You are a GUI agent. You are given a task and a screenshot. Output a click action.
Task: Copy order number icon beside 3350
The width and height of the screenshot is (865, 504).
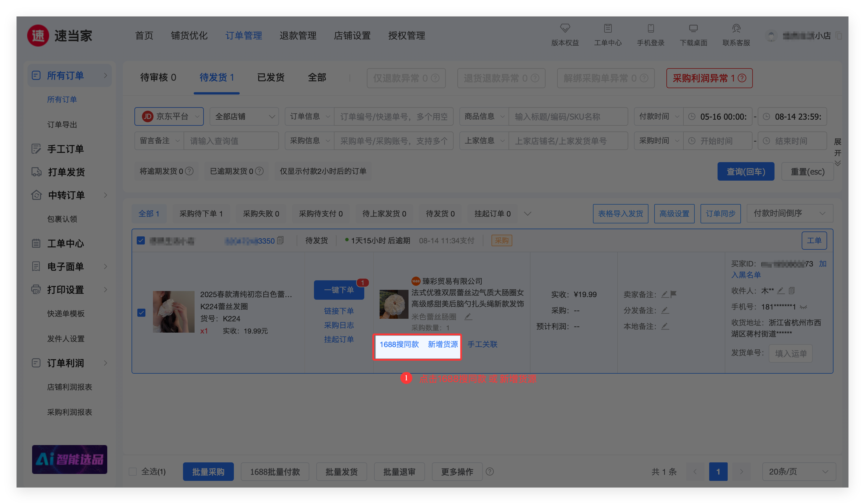[x=280, y=240]
